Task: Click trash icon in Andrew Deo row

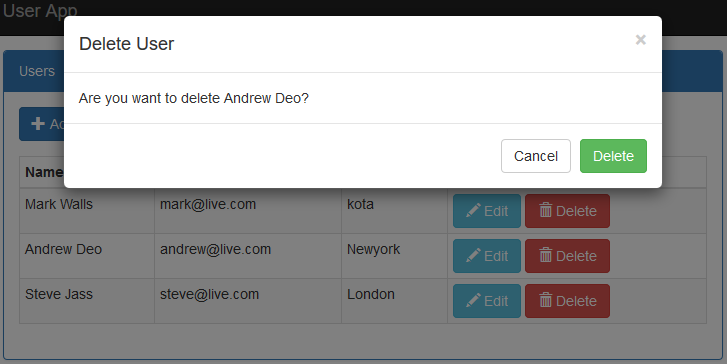Action: (546, 255)
